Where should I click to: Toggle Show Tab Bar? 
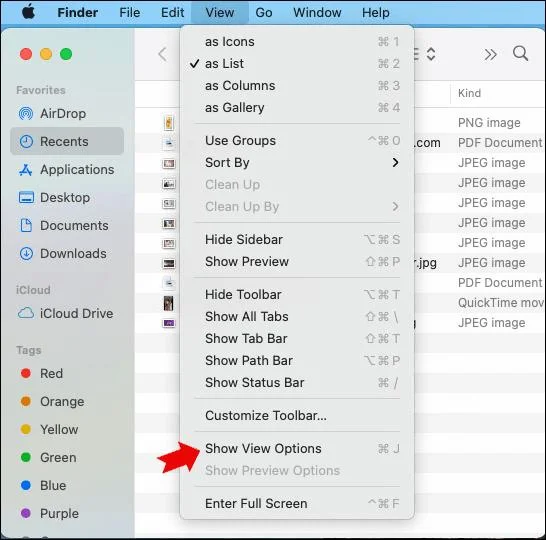(297, 338)
